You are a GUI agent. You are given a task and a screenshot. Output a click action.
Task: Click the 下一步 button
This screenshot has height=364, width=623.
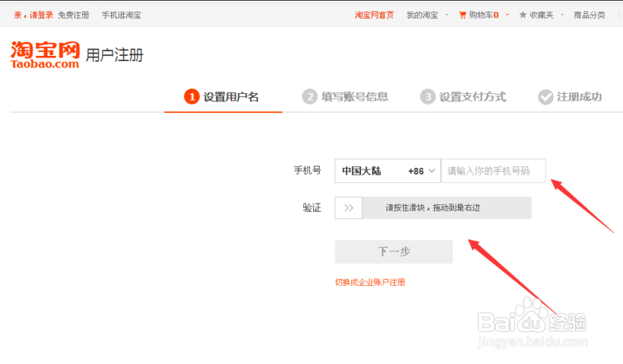(394, 252)
